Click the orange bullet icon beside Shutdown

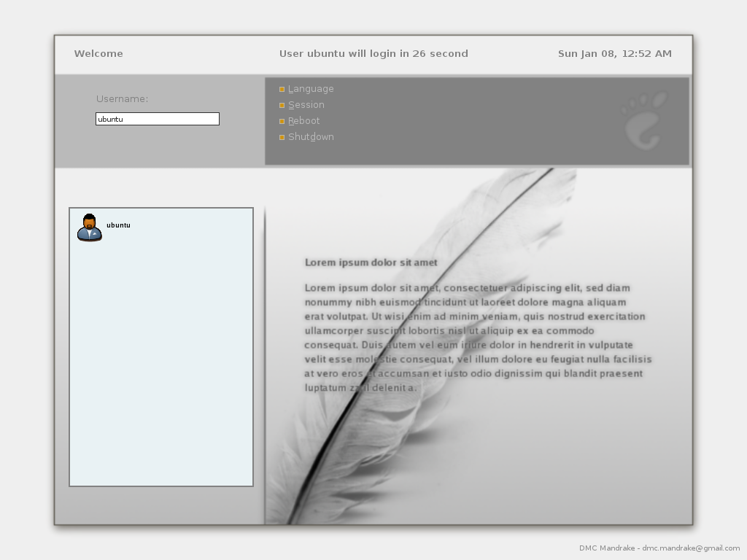282,138
